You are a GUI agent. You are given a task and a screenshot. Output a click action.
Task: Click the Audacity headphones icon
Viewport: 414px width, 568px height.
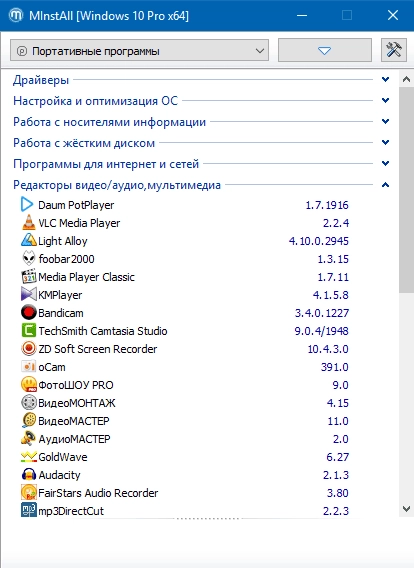click(29, 475)
